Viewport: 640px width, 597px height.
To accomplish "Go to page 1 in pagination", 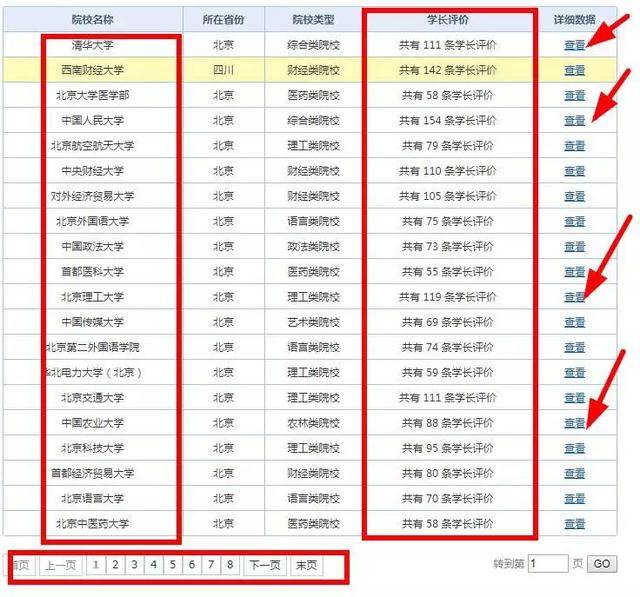I will click(x=96, y=565).
